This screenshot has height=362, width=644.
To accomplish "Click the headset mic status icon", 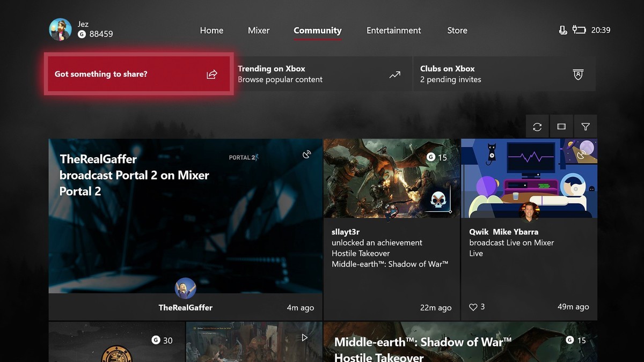I will point(562,30).
